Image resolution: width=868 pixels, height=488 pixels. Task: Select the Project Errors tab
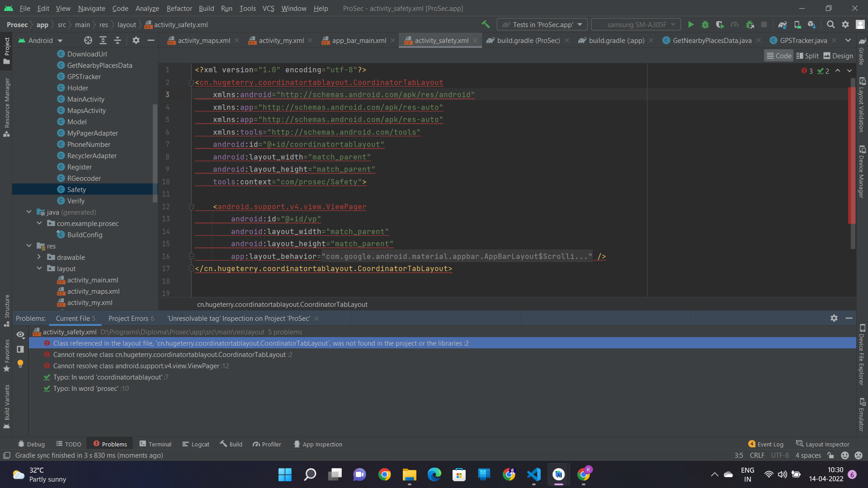click(131, 318)
